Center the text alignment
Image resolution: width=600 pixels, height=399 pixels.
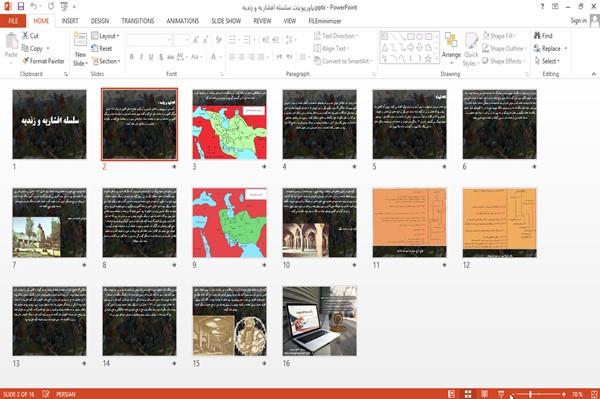coord(241,57)
